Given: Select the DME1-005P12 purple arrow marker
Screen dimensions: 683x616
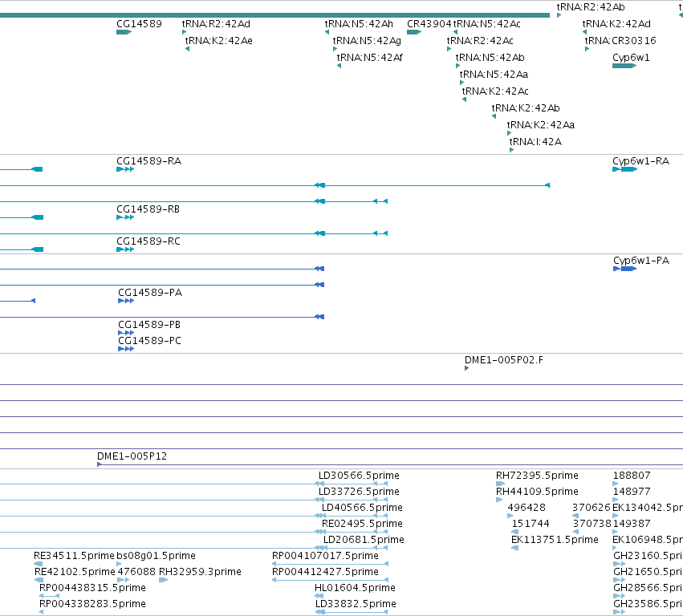Looking at the screenshot, I should click(x=99, y=464).
